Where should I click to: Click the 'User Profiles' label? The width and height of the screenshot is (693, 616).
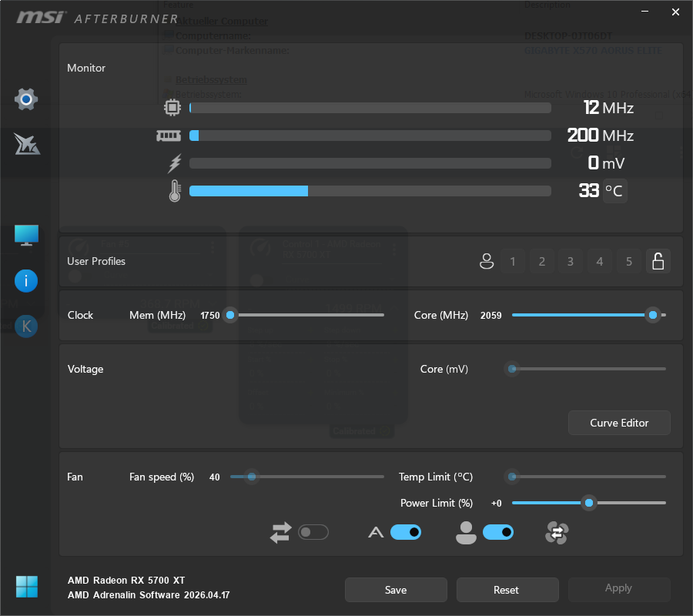(x=96, y=261)
